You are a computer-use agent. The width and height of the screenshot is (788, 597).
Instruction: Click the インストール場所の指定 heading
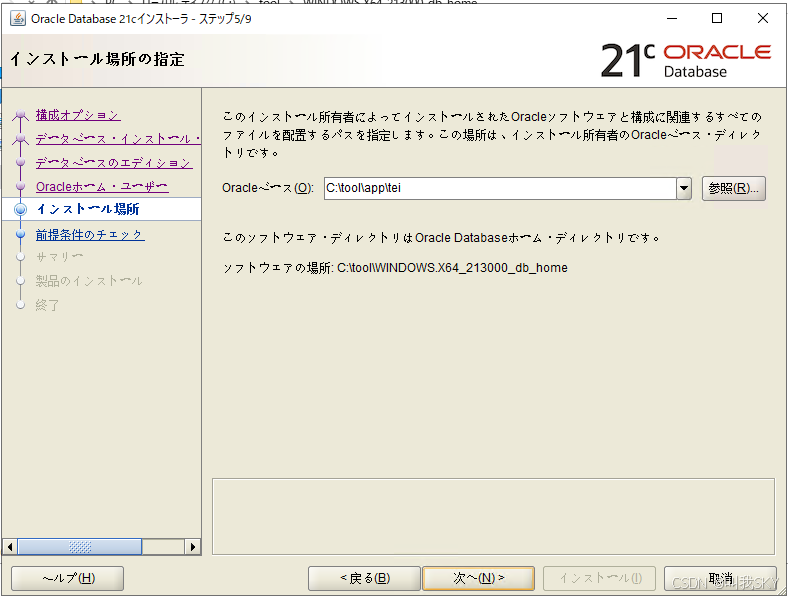pos(97,59)
